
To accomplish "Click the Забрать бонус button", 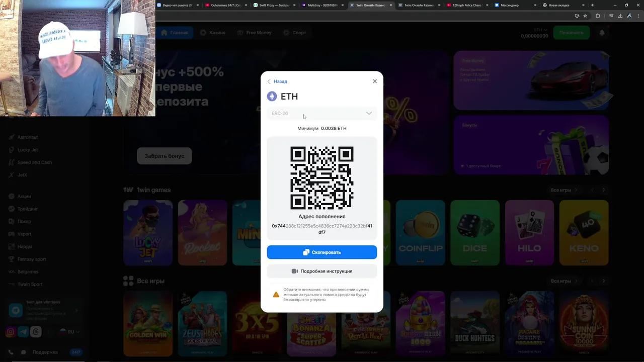I will point(165,156).
